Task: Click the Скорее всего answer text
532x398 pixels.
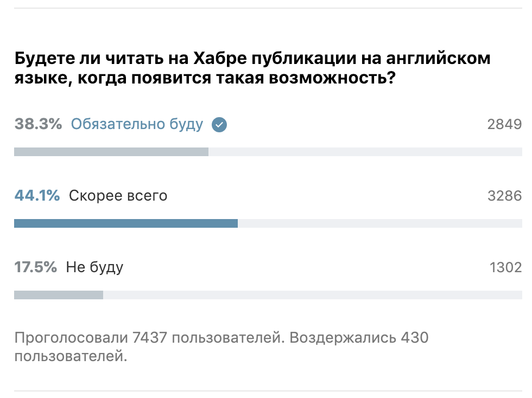Action: 118,196
